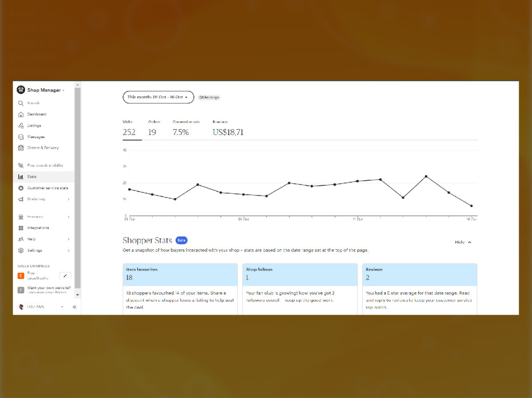Open the This month date range dropdown
This screenshot has height=398, width=532.
158,97
